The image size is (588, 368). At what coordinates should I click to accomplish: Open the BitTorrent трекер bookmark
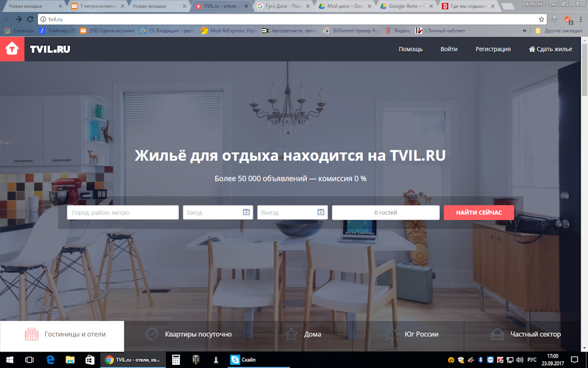pos(351,31)
